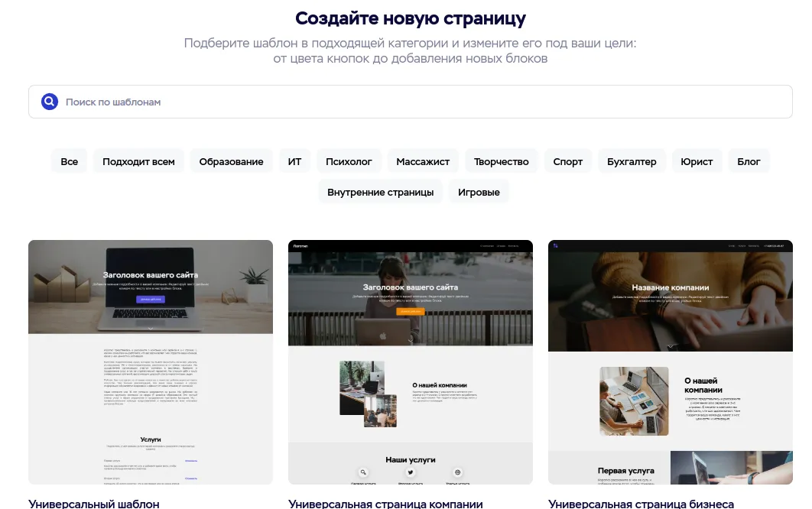
Task: Open the "Универсальная страница бизнеса" template link
Action: point(641,504)
